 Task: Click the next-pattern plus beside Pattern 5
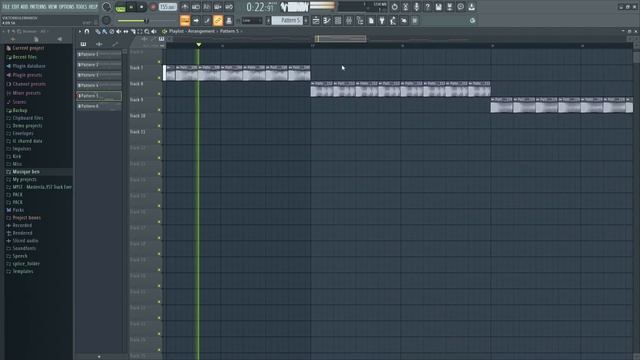[306, 20]
